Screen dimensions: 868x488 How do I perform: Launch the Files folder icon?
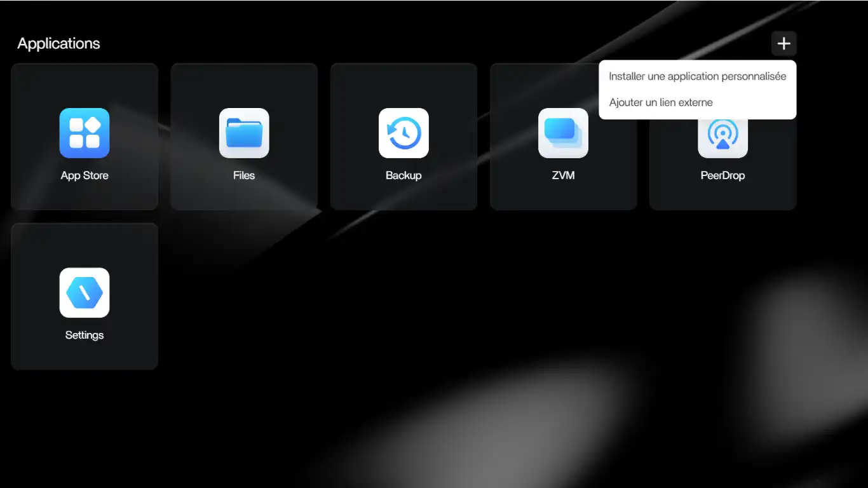coord(244,133)
